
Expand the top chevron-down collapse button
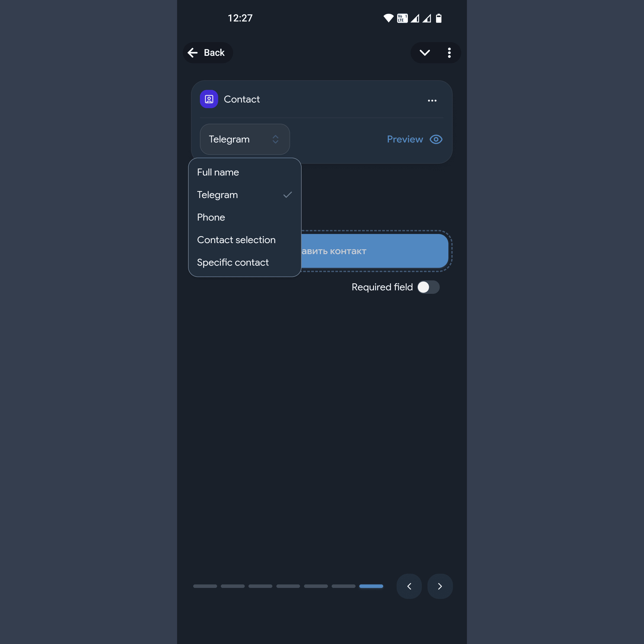[425, 53]
